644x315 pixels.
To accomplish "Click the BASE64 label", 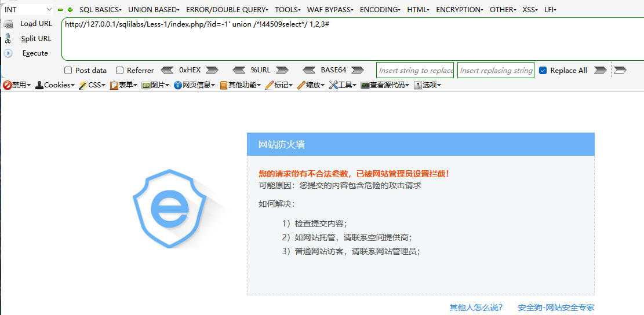I will click(333, 70).
